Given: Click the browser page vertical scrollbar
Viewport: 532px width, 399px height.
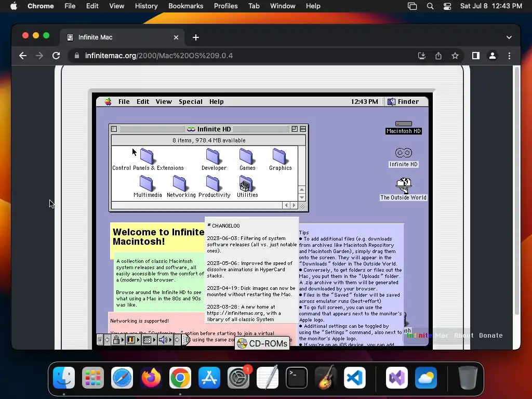Looking at the screenshot, I should pos(517,191).
